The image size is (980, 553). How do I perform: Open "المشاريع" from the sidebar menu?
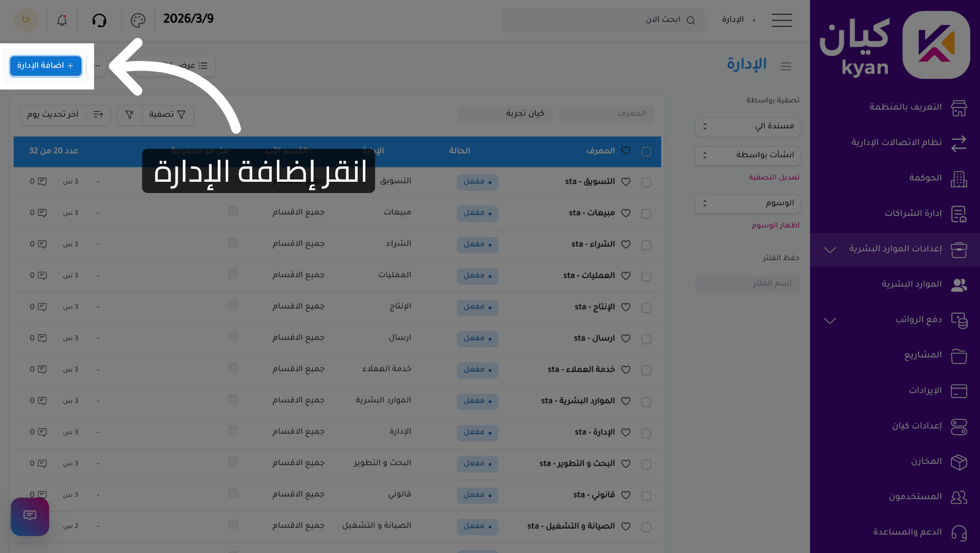click(922, 355)
